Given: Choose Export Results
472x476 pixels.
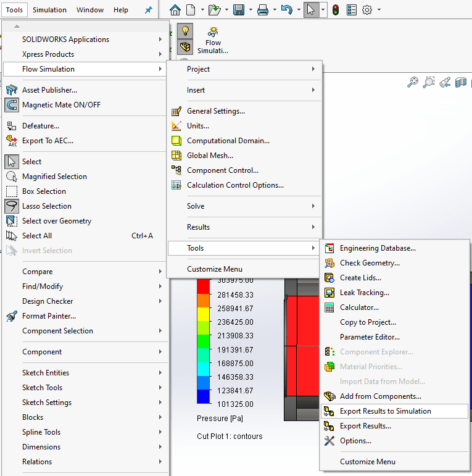Looking at the screenshot, I should point(394,426).
